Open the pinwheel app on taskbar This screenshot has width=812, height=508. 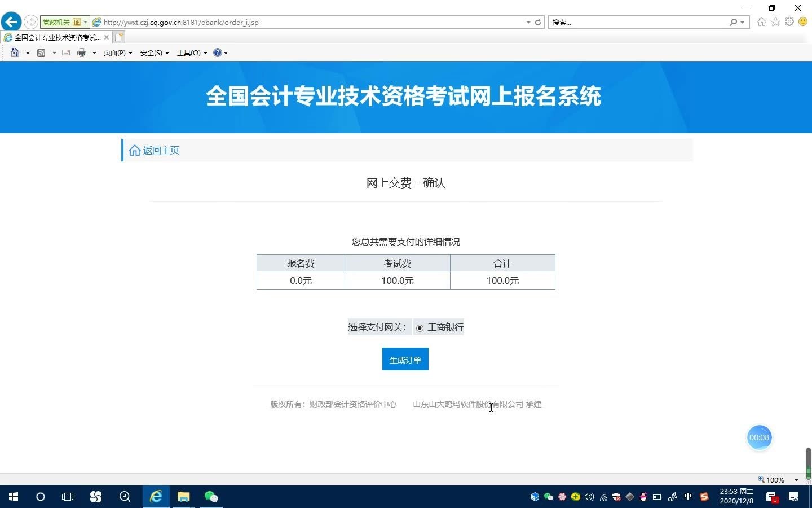(x=96, y=497)
